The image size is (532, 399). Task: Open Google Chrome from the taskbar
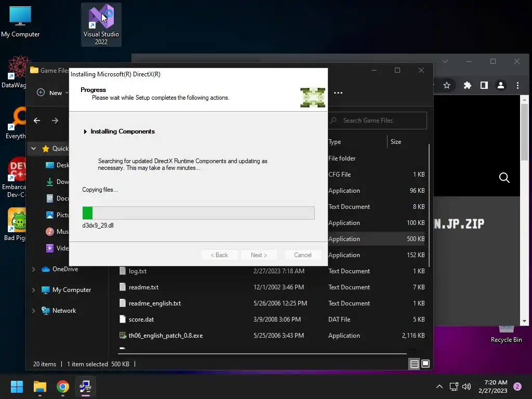click(63, 387)
